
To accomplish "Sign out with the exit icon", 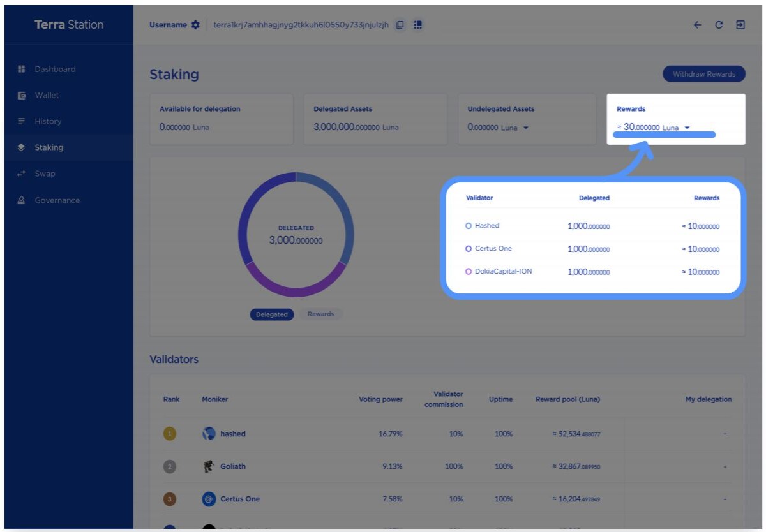I will tap(740, 25).
